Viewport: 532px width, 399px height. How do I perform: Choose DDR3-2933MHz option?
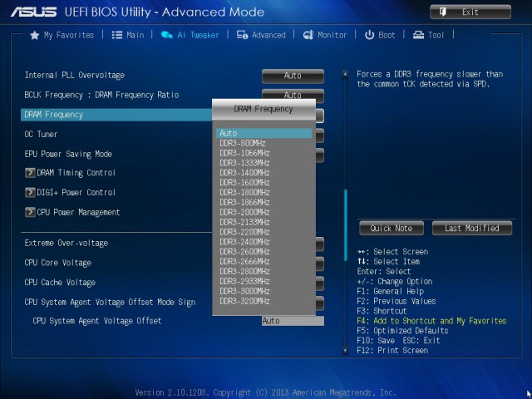click(244, 281)
